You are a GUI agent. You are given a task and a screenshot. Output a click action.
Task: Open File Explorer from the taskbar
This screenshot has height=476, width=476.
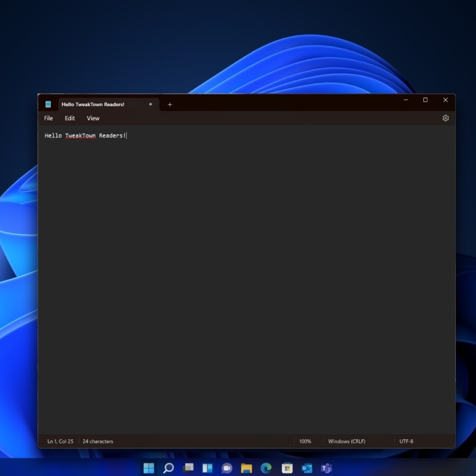(x=246, y=468)
